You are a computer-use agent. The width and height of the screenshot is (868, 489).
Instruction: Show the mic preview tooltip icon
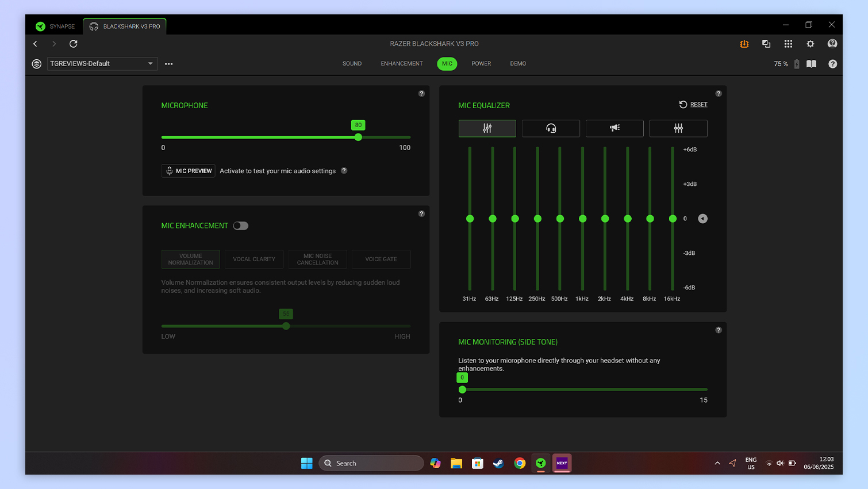(x=344, y=171)
